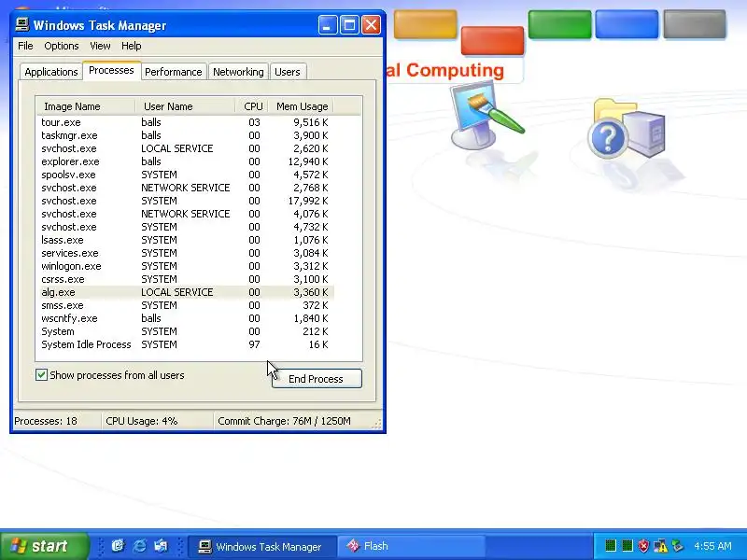
Task: Click the first Quick Launch icon beside Start
Action: click(x=118, y=546)
